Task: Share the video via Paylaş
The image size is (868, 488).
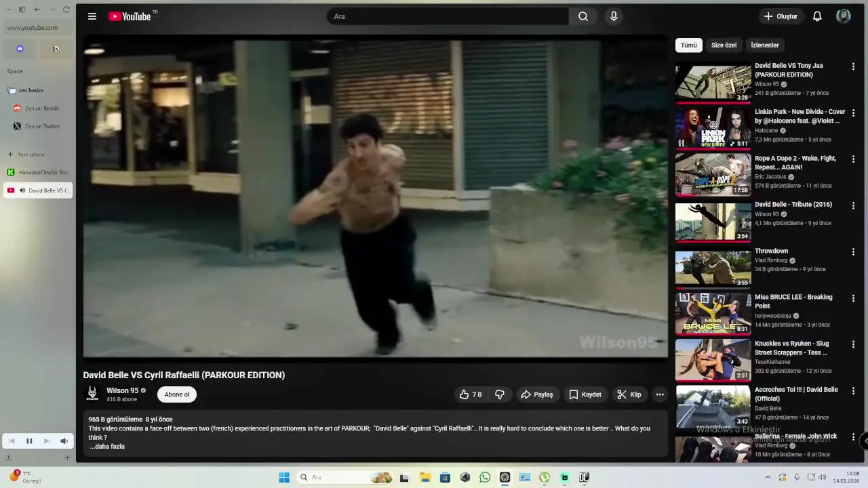Action: point(537,394)
